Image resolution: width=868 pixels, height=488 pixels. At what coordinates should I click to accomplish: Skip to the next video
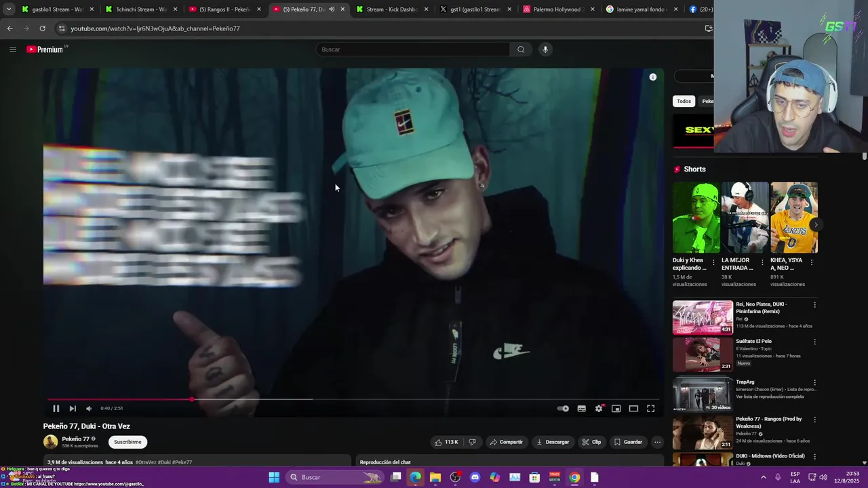point(73,409)
